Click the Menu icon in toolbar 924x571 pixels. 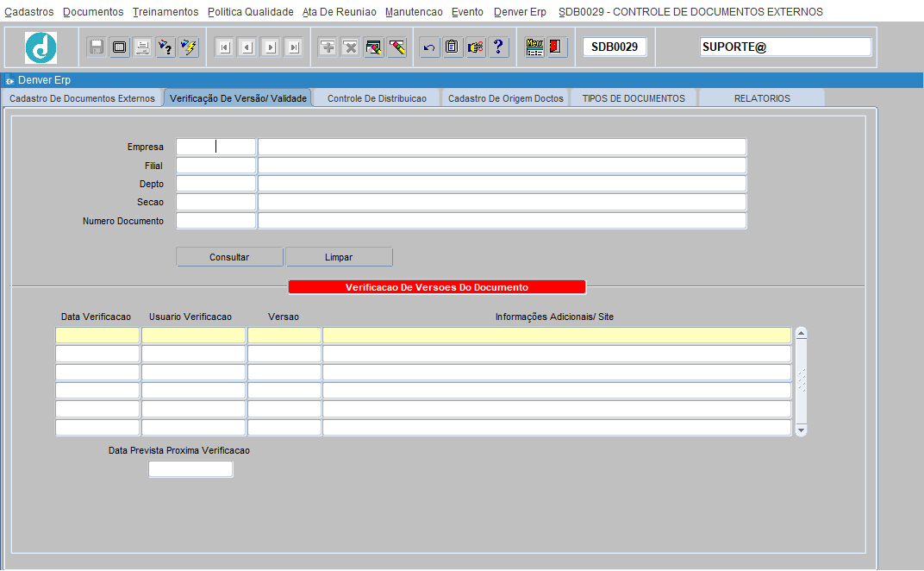pyautogui.click(x=534, y=47)
